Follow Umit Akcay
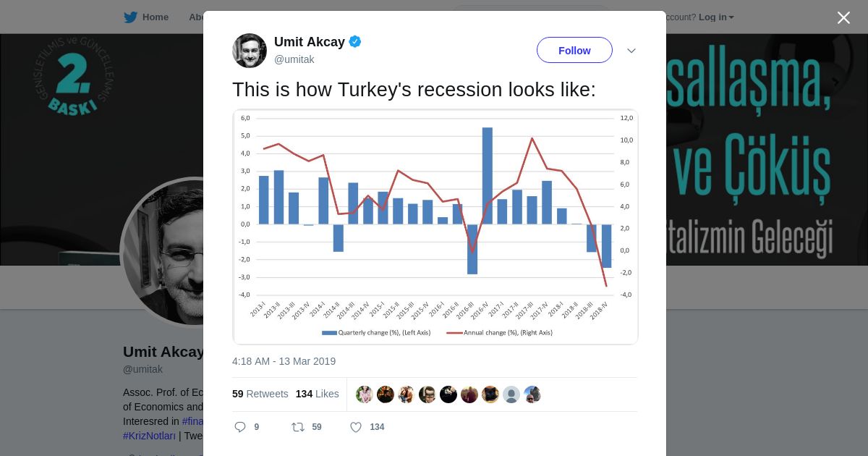 click(x=574, y=51)
